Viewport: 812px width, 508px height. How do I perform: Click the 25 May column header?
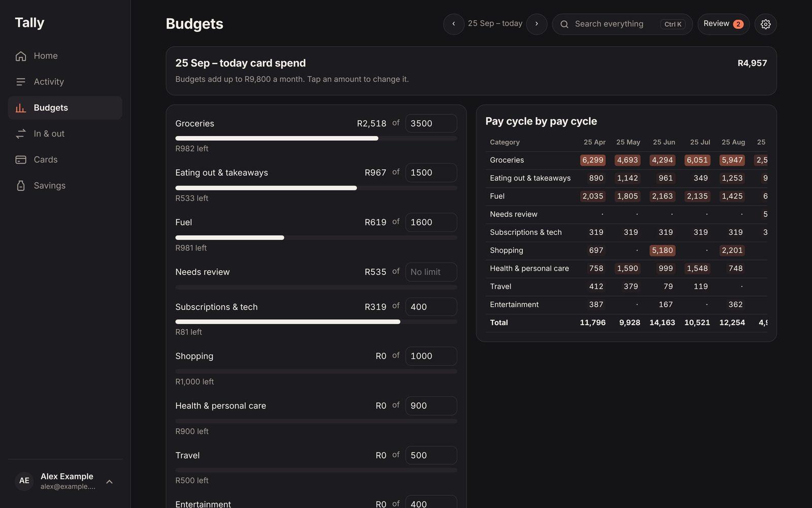click(x=628, y=142)
